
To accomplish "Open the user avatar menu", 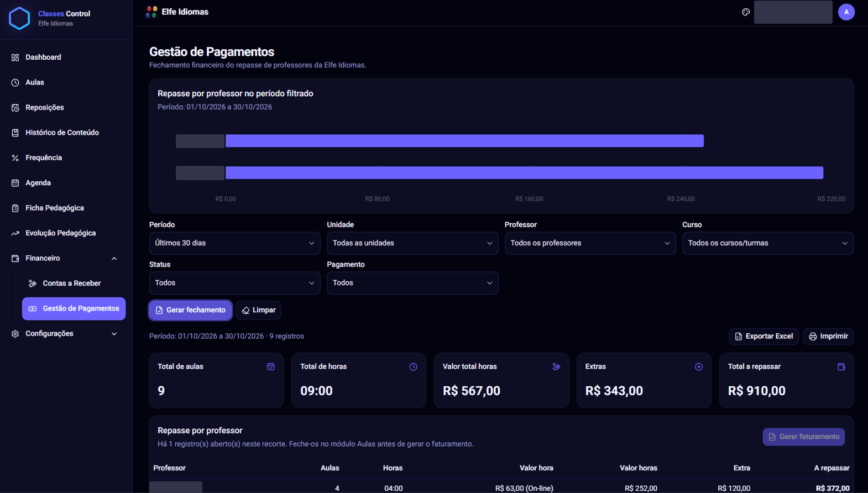I will 846,12.
